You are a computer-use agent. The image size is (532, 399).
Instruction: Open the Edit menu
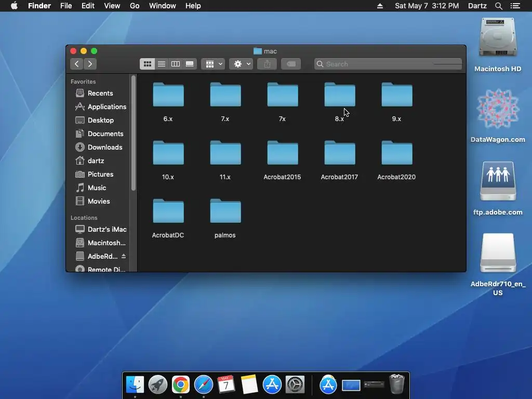tap(88, 6)
